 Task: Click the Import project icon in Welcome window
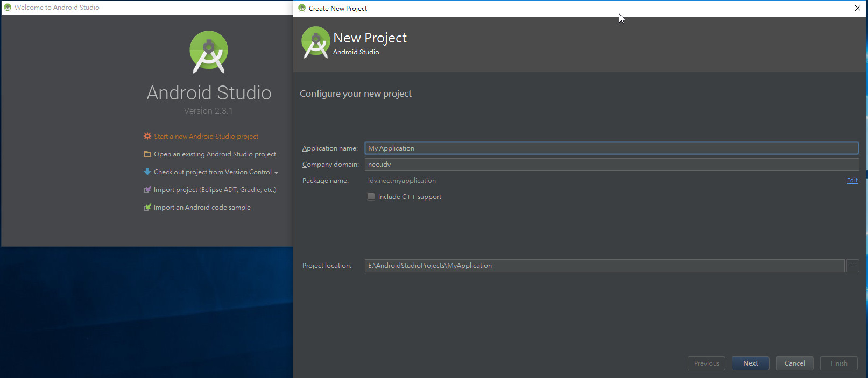point(147,189)
